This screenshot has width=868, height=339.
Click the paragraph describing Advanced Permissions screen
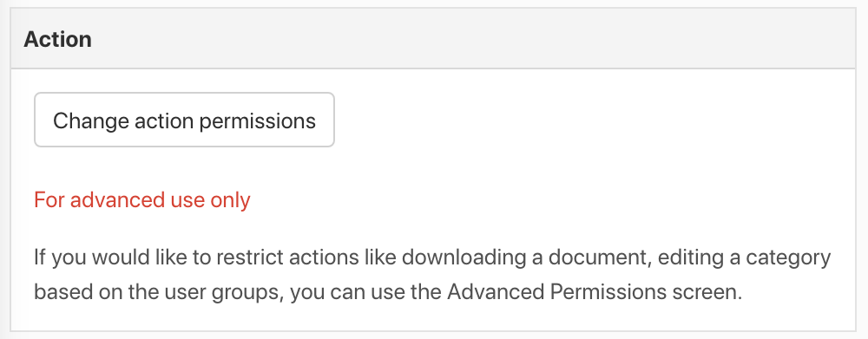432,274
